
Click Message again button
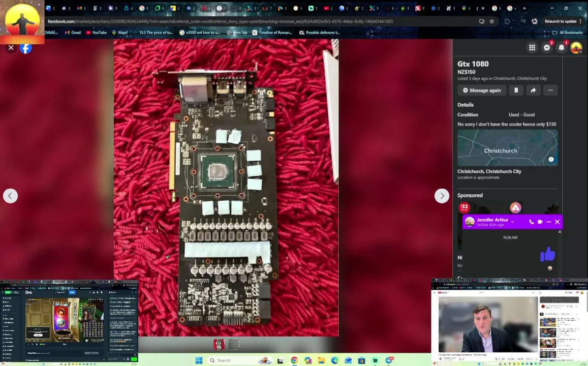point(482,90)
